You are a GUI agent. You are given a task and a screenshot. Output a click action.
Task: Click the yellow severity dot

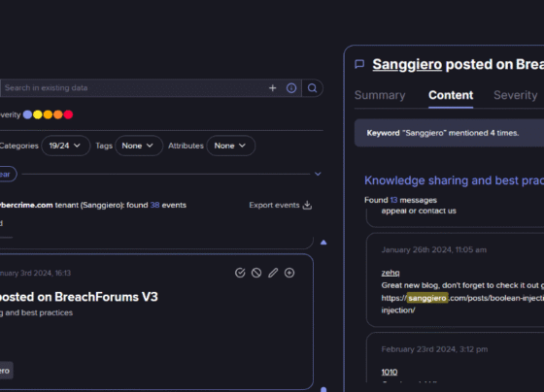point(38,114)
